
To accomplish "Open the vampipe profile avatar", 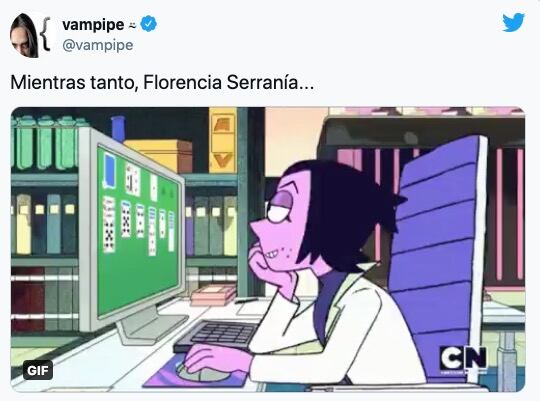I will click(23, 35).
